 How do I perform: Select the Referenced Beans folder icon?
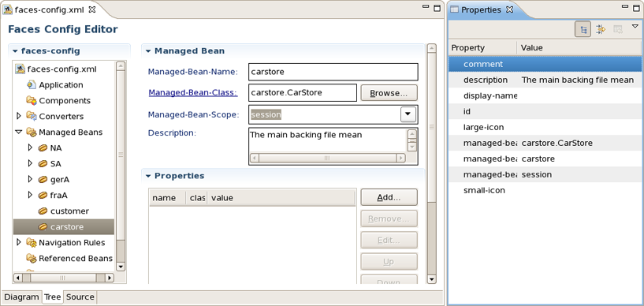pos(32,259)
